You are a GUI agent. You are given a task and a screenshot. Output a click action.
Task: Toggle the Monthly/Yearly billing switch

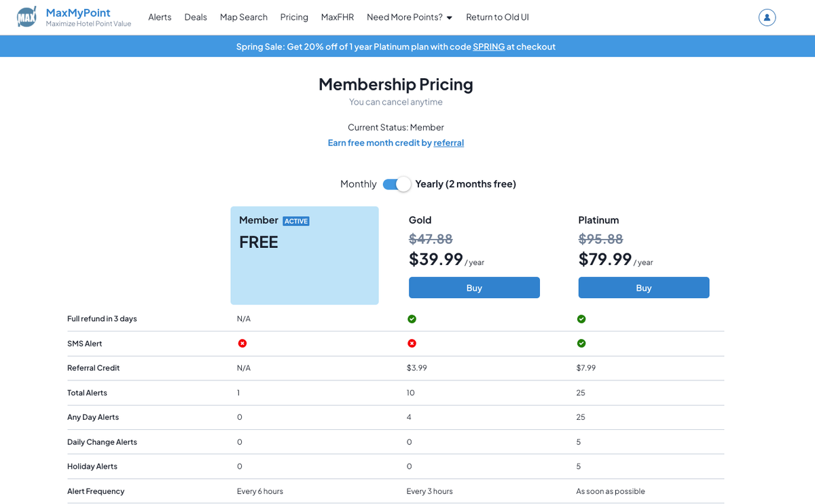(x=396, y=184)
